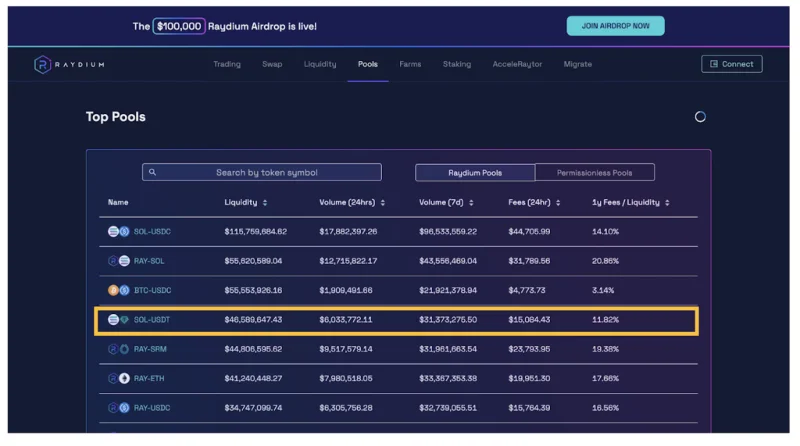
Task: Click the Top Pools heading
Action: [x=116, y=117]
